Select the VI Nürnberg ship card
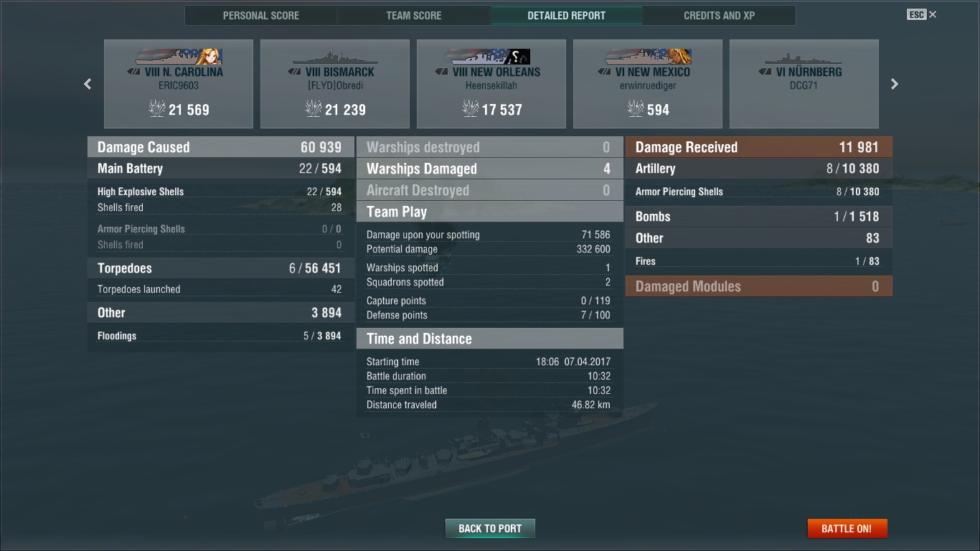The image size is (980, 551). [x=804, y=84]
